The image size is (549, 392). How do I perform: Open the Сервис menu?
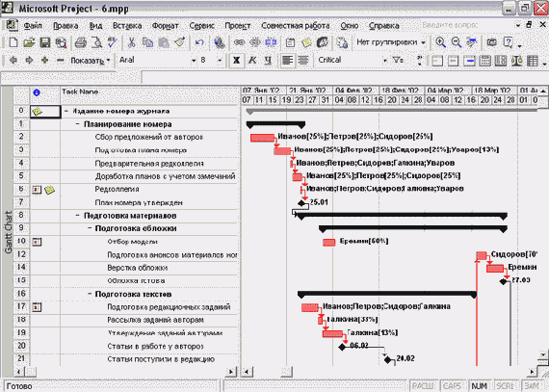point(201,26)
